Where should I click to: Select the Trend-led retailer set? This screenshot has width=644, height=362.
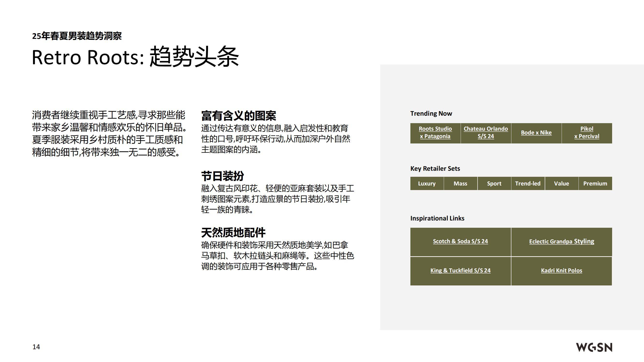528,184
